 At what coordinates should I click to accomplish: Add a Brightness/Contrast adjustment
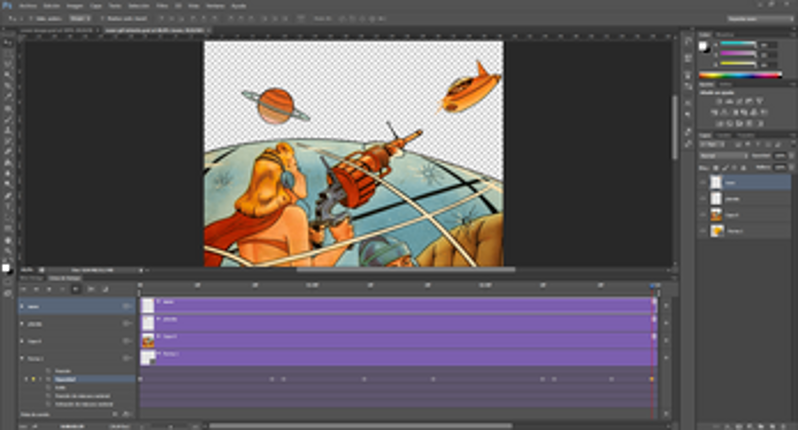pos(719,101)
